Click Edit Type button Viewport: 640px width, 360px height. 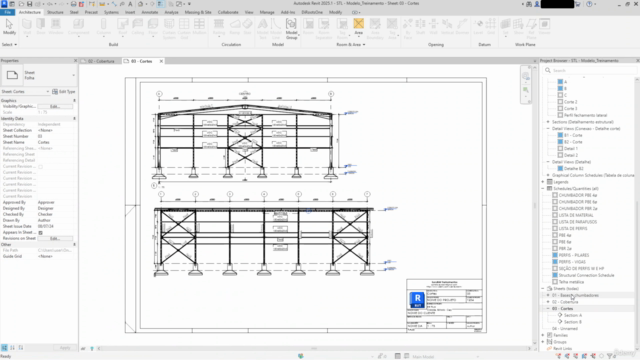click(x=64, y=92)
